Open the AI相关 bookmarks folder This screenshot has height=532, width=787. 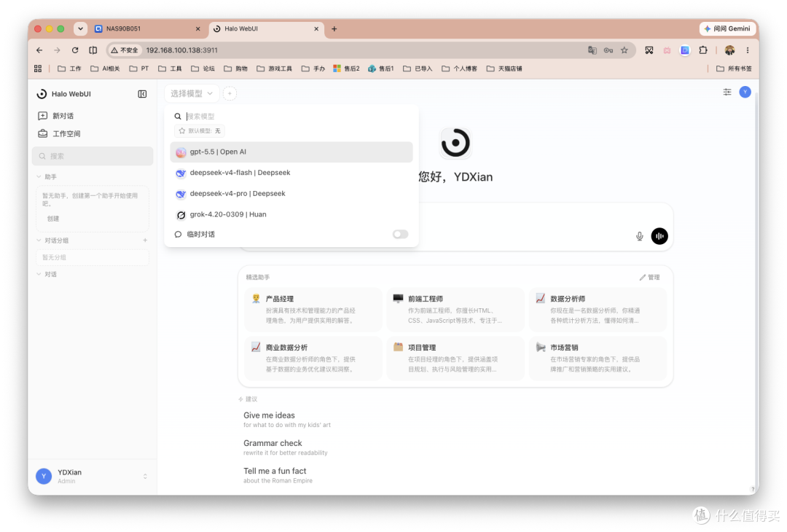pyautogui.click(x=105, y=69)
